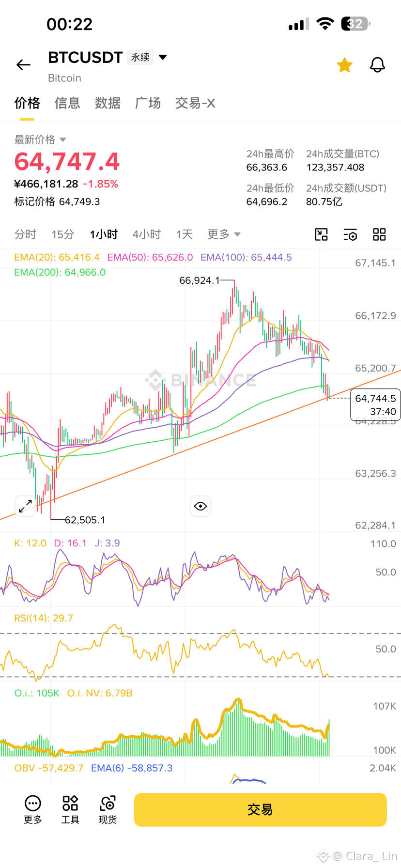The height and width of the screenshot is (868, 401).
Task: Tap the back arrow icon
Action: (23, 64)
